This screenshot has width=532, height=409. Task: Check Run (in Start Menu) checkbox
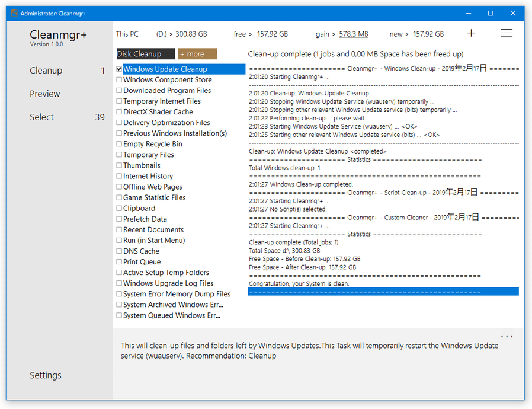coord(119,240)
